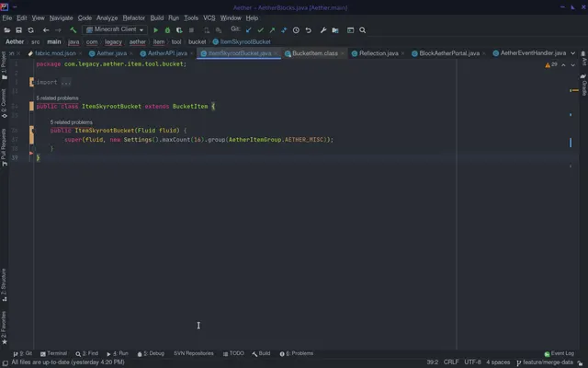Open UTF-8 encoding selector

point(472,362)
